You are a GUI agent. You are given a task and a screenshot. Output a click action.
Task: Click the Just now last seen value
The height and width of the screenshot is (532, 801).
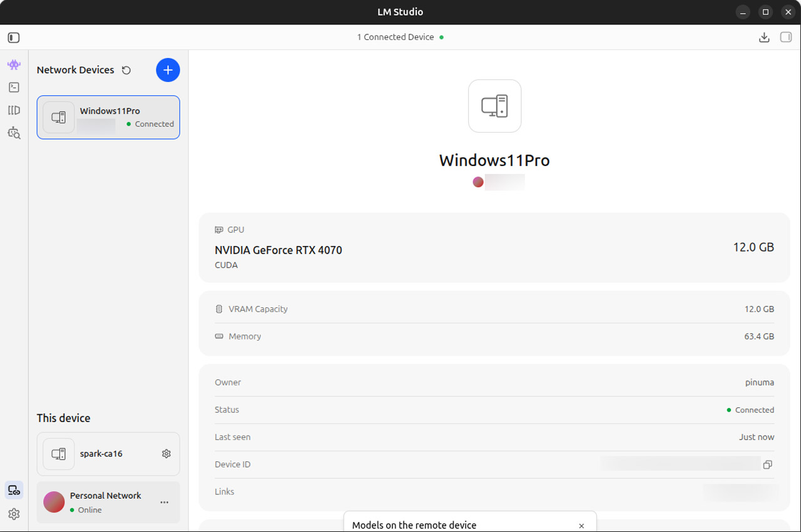(x=757, y=437)
